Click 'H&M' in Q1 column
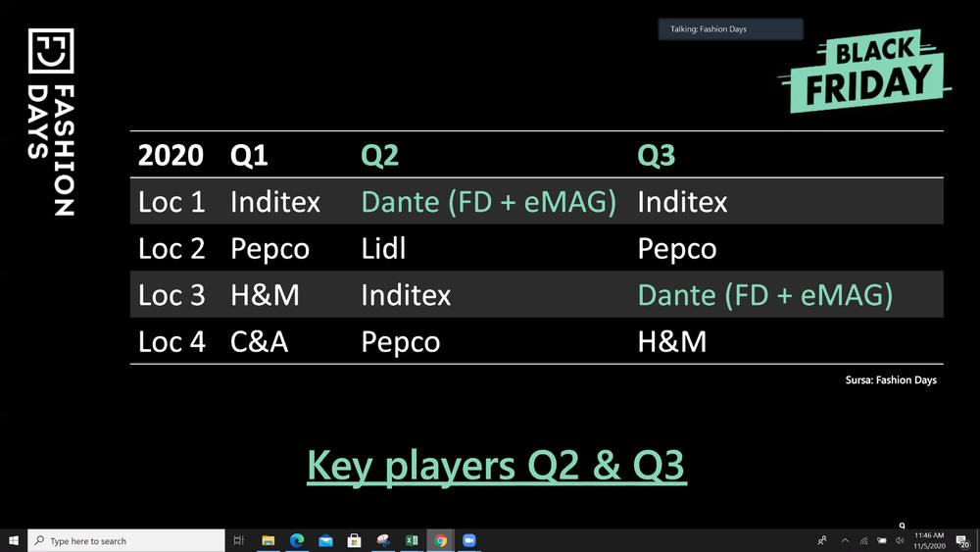This screenshot has width=980, height=552. 265,295
